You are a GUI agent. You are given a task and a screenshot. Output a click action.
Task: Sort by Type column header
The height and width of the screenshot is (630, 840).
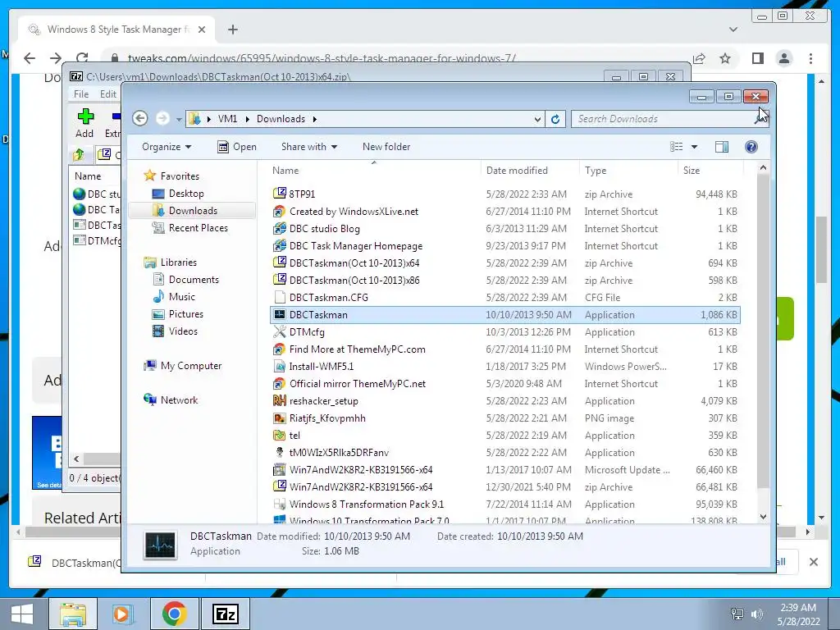596,171
